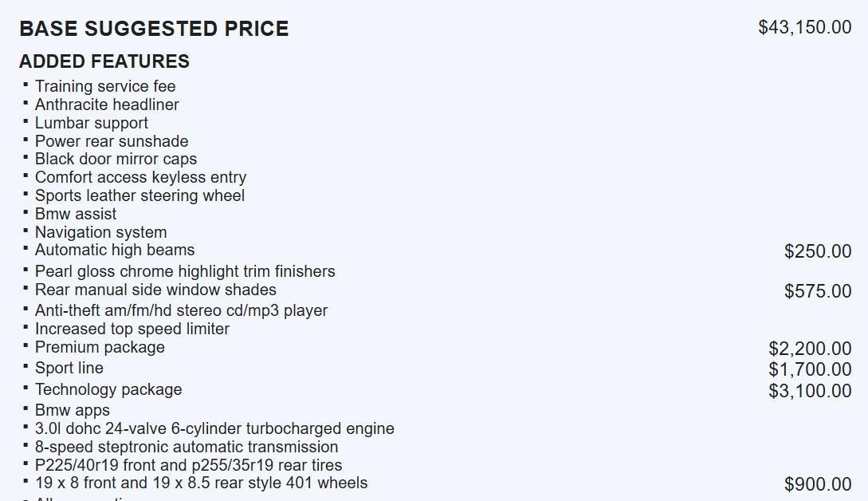
Task: Click the Base Suggested Price heading
Action: [154, 29]
